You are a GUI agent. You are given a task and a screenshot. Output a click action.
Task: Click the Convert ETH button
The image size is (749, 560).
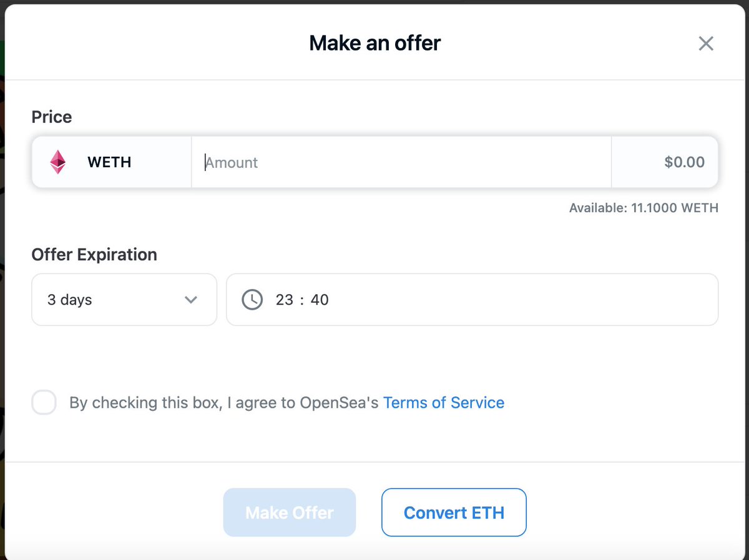tap(454, 513)
